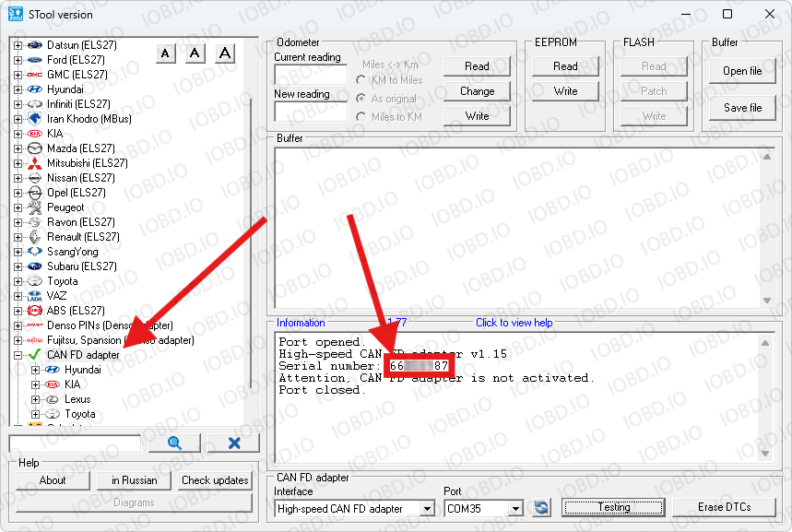The width and height of the screenshot is (792, 532).
Task: Select the Mazda (ELS27) brand icon
Action: click(34, 148)
